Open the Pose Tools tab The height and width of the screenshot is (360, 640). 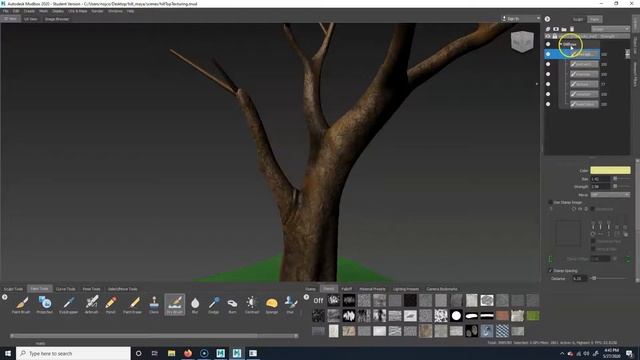click(x=91, y=289)
